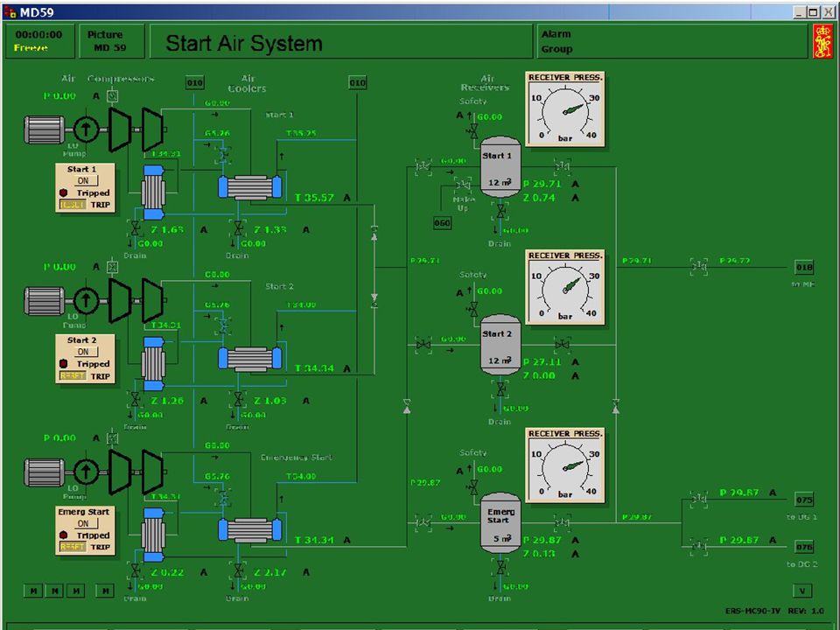Turn ON Start 2 compressor
Screen dimensions: 840x630
click(x=84, y=352)
